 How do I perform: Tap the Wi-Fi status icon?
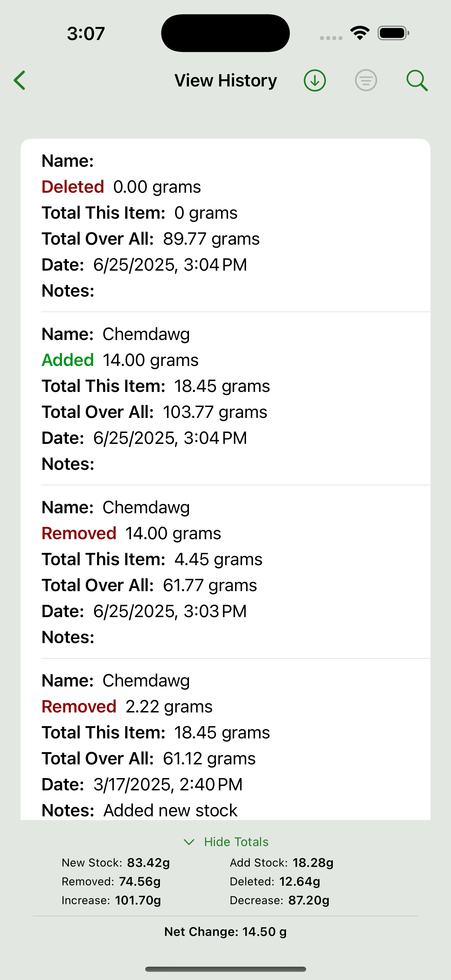(x=360, y=33)
